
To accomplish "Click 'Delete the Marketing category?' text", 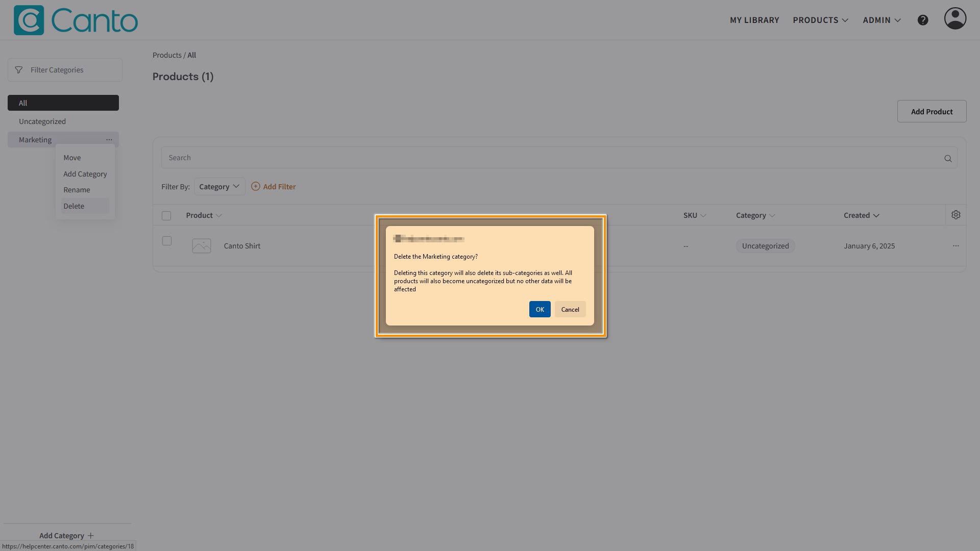I will point(436,257).
